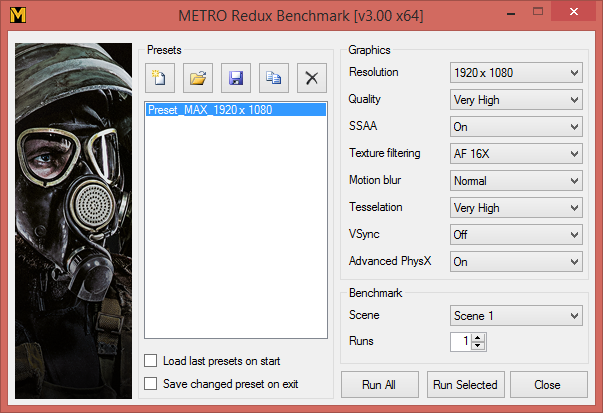The width and height of the screenshot is (603, 413).
Task: Open the Tesselation dropdown
Action: click(x=516, y=208)
